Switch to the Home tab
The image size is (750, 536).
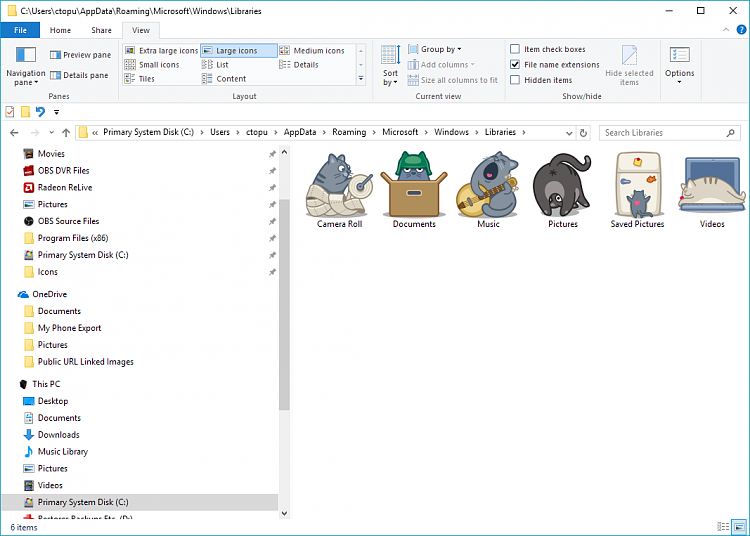[60, 30]
